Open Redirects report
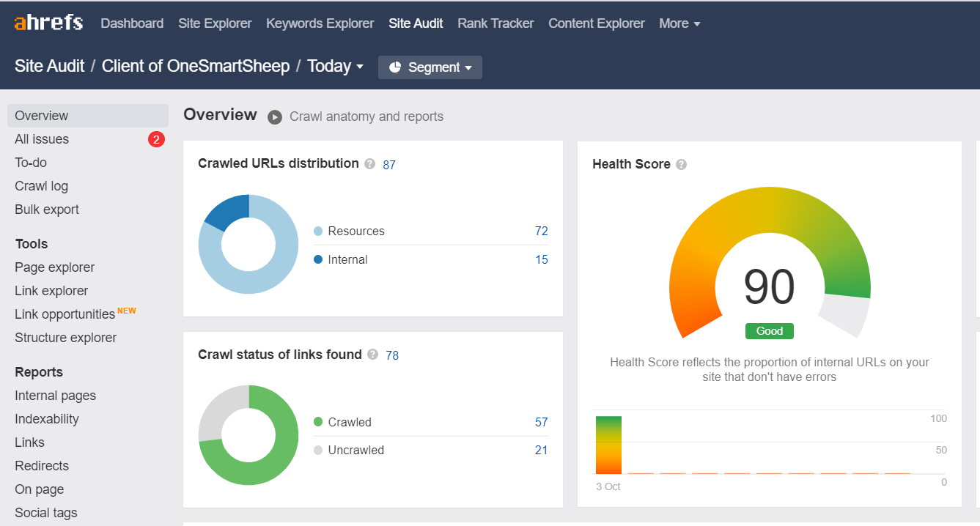This screenshot has height=526, width=980. [x=42, y=466]
